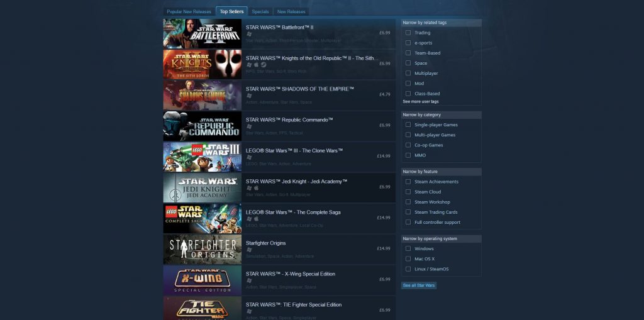Click Windows icon under SHADOWS OF THE EMPIRE

tap(249, 96)
